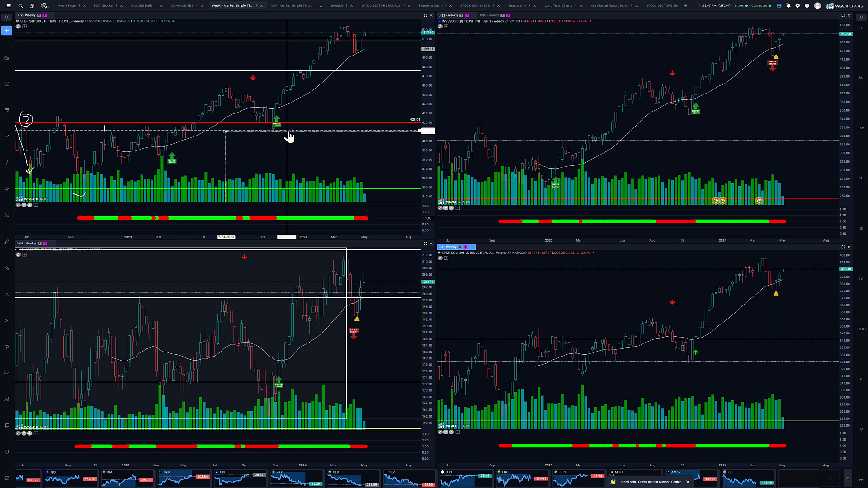Screen dimensions: 868x488
Task: Switch to the Long Term Charts tab
Action: [558, 6]
